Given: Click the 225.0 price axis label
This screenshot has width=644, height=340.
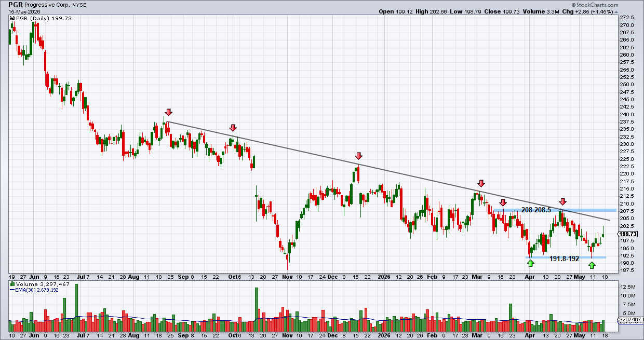Looking at the screenshot, I should [626, 159].
